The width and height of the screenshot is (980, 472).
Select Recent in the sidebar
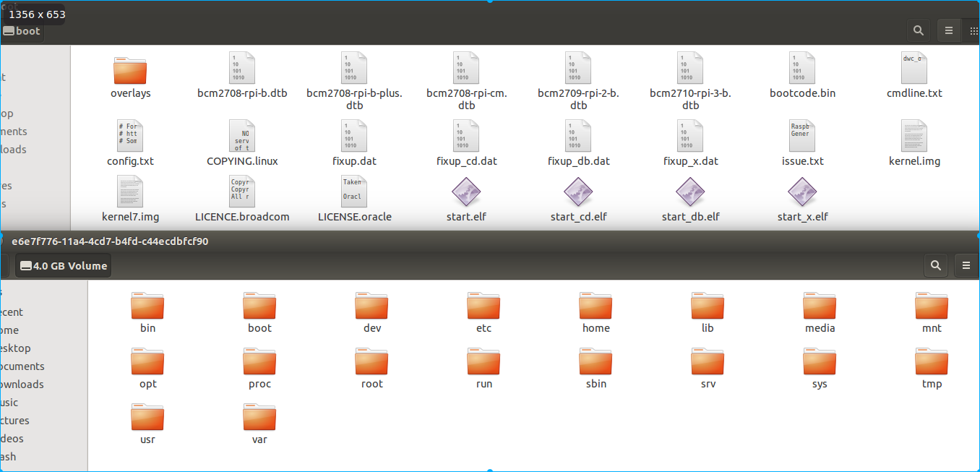point(13,312)
